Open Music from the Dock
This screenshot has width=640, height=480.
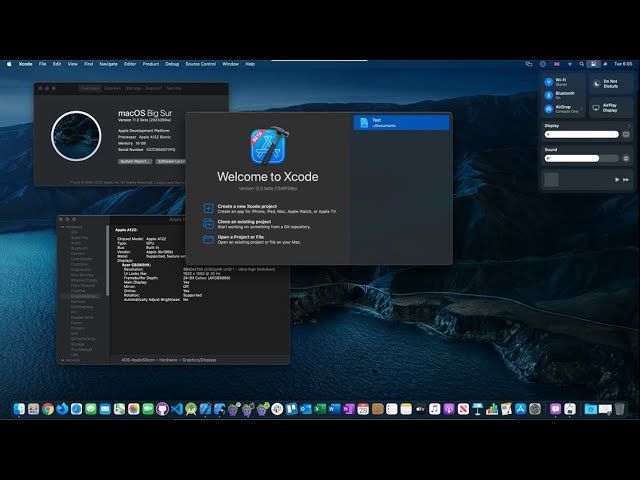(x=435, y=409)
